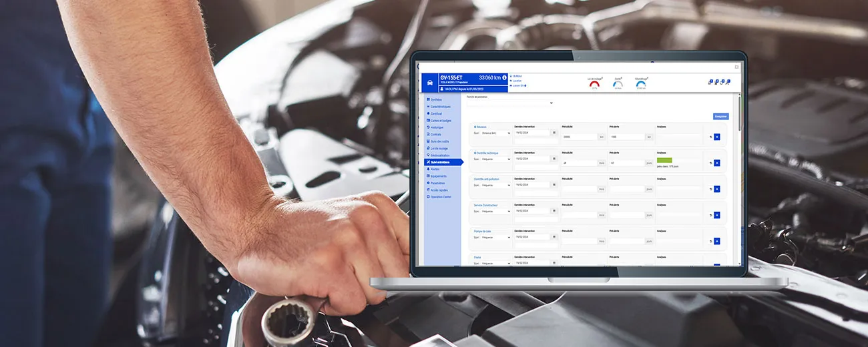Click the red Loi de roulage gauge
This screenshot has height=347, width=868.
click(594, 84)
